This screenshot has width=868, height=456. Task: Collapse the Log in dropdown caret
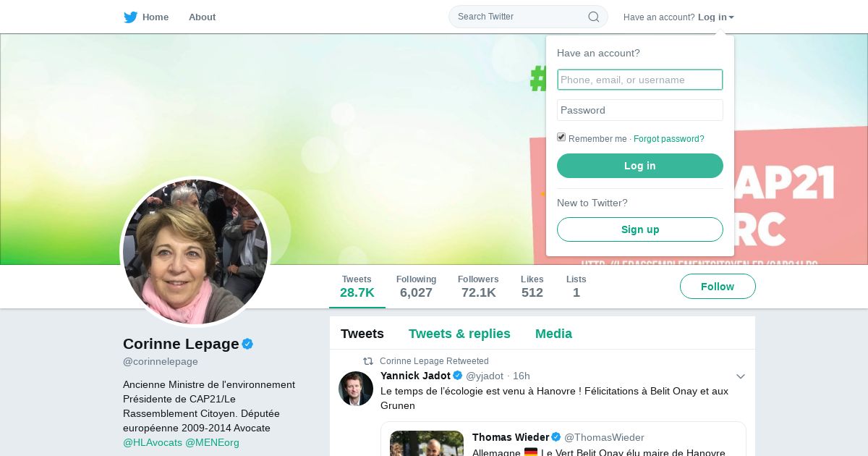[x=731, y=17]
